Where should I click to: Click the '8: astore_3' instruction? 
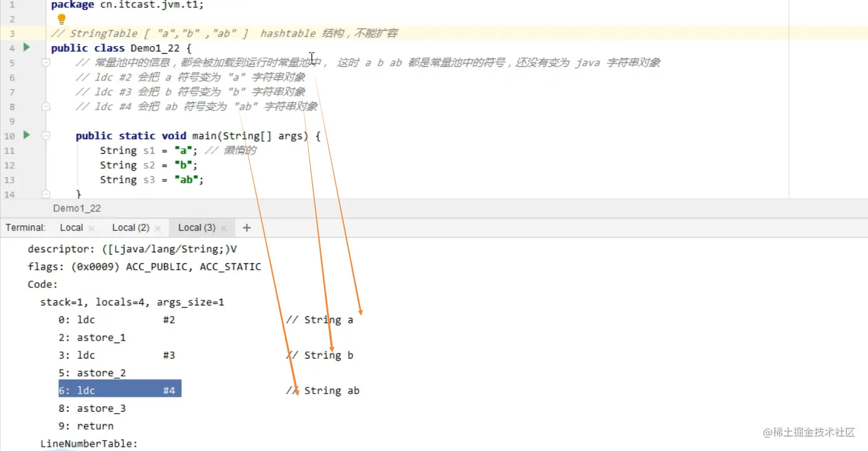pos(92,408)
